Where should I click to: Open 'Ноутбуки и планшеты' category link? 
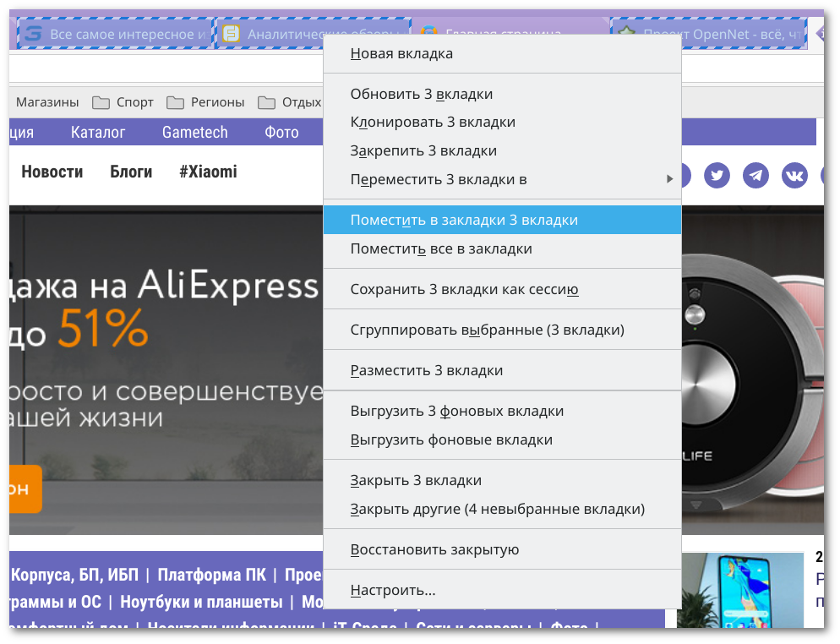(x=201, y=602)
